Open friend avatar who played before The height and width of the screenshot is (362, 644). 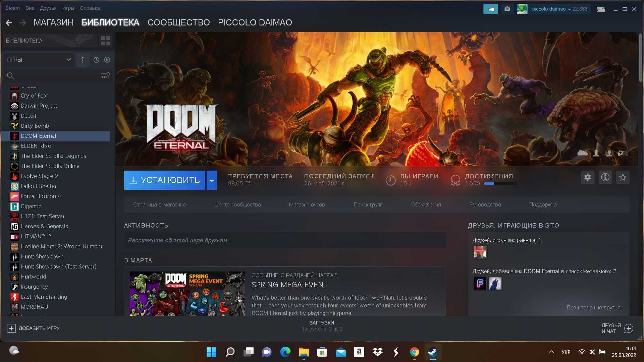[480, 252]
